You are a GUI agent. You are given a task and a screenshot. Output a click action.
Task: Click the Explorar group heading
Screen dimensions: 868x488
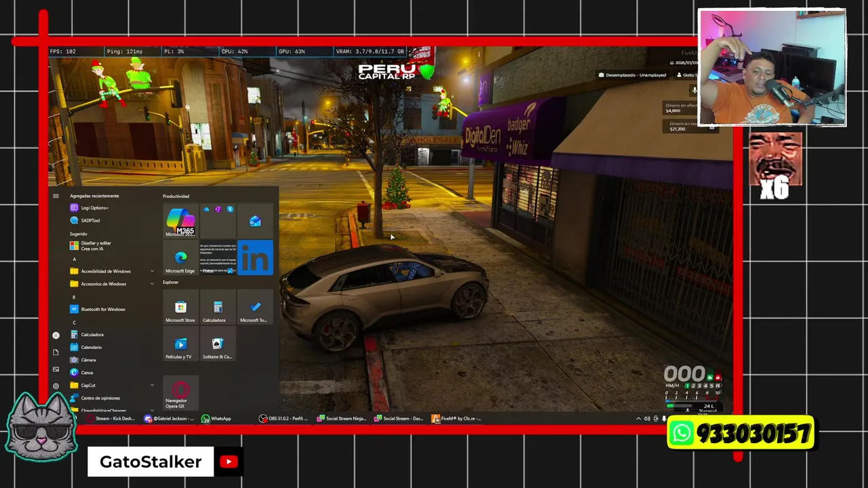click(x=170, y=283)
